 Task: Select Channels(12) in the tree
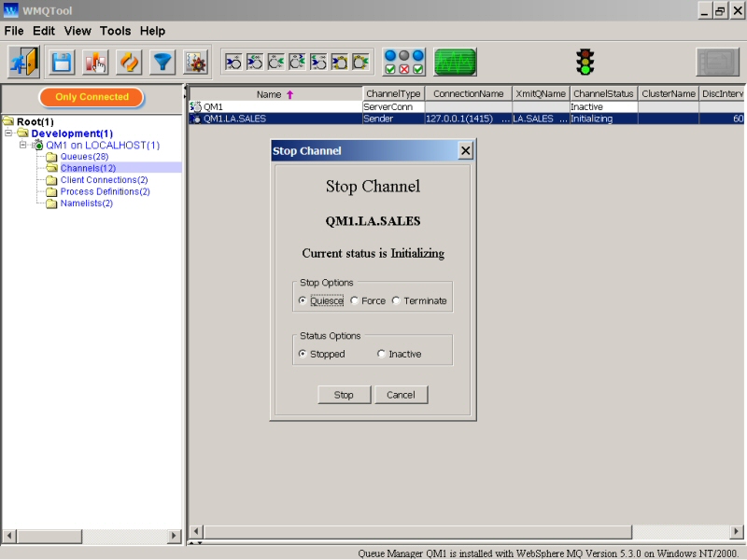click(88, 168)
